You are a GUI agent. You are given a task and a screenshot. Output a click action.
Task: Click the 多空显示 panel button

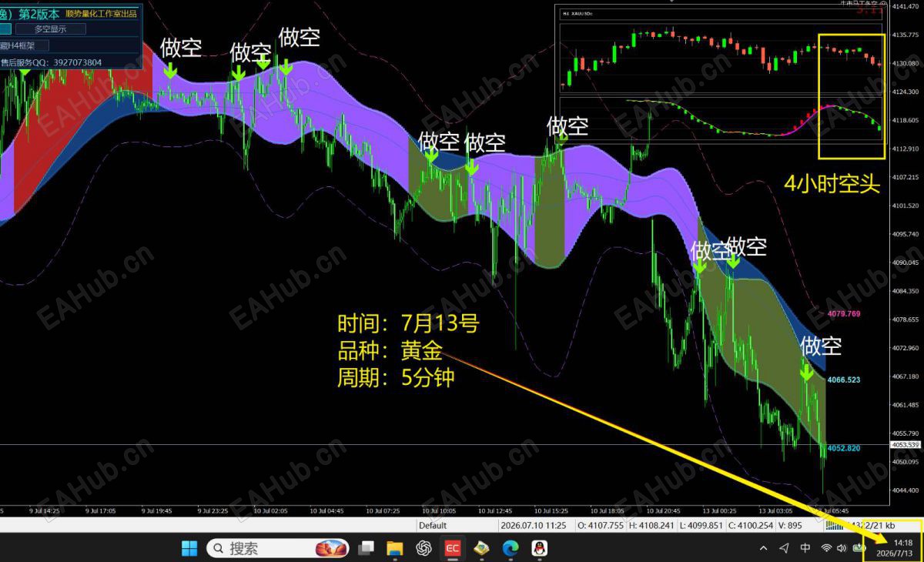point(51,29)
